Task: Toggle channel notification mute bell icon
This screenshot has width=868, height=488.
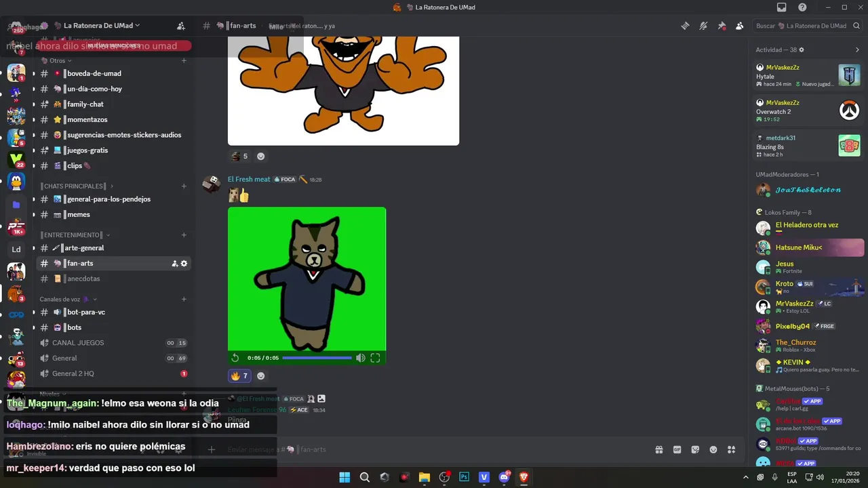Action: point(703,26)
